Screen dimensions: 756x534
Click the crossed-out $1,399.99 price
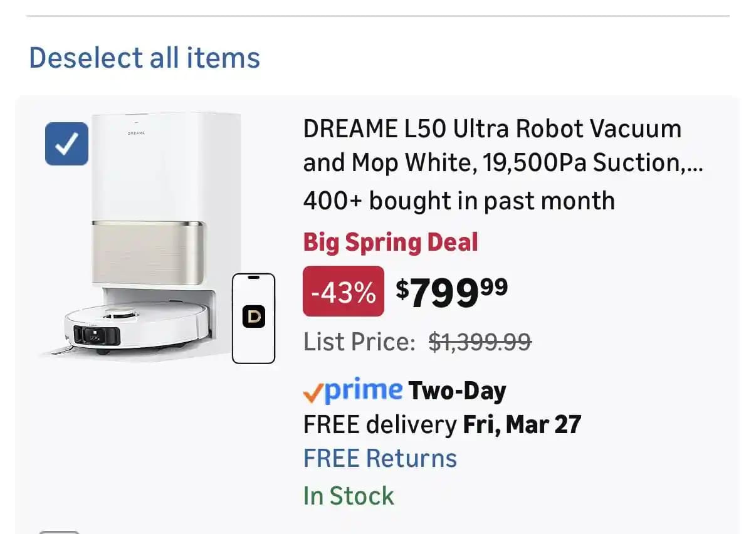(480, 342)
